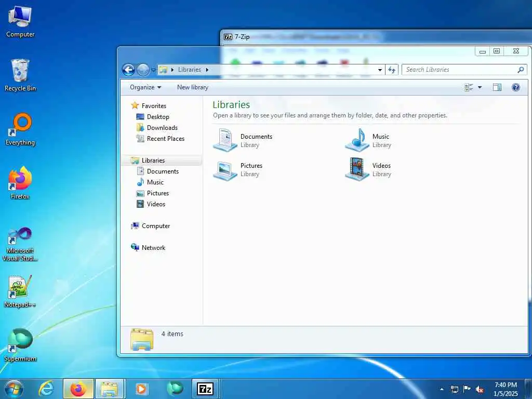Open Windows Media Player from taskbar
532x399 pixels.
coord(141,389)
